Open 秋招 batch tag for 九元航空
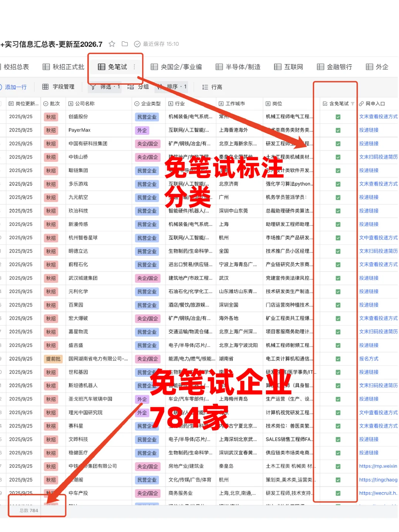The width and height of the screenshot is (399, 532). click(x=51, y=198)
